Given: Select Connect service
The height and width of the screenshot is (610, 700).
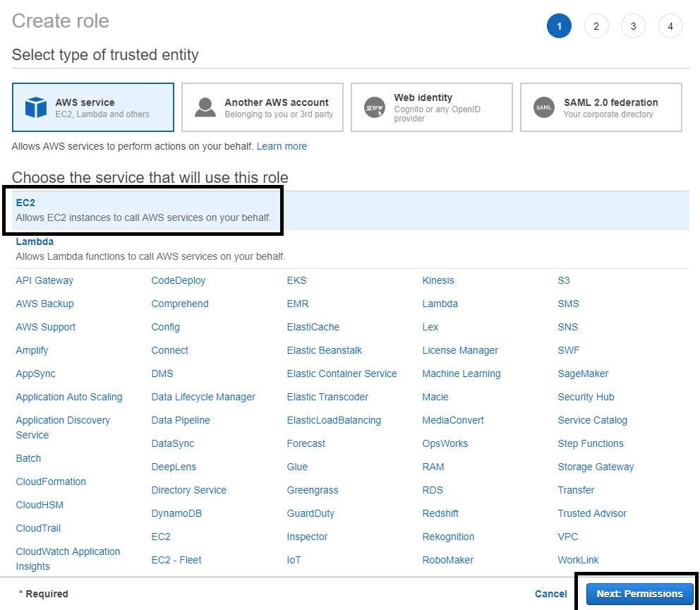Looking at the screenshot, I should pyautogui.click(x=169, y=350).
